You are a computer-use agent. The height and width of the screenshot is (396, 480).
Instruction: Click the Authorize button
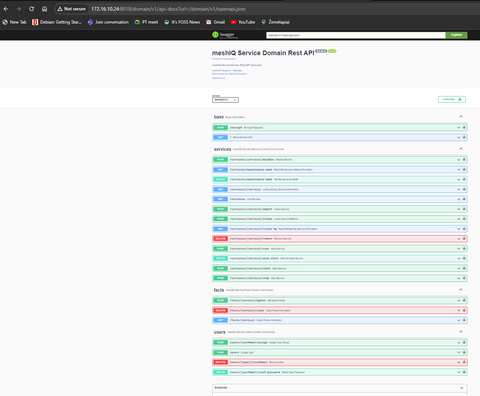pyautogui.click(x=452, y=99)
